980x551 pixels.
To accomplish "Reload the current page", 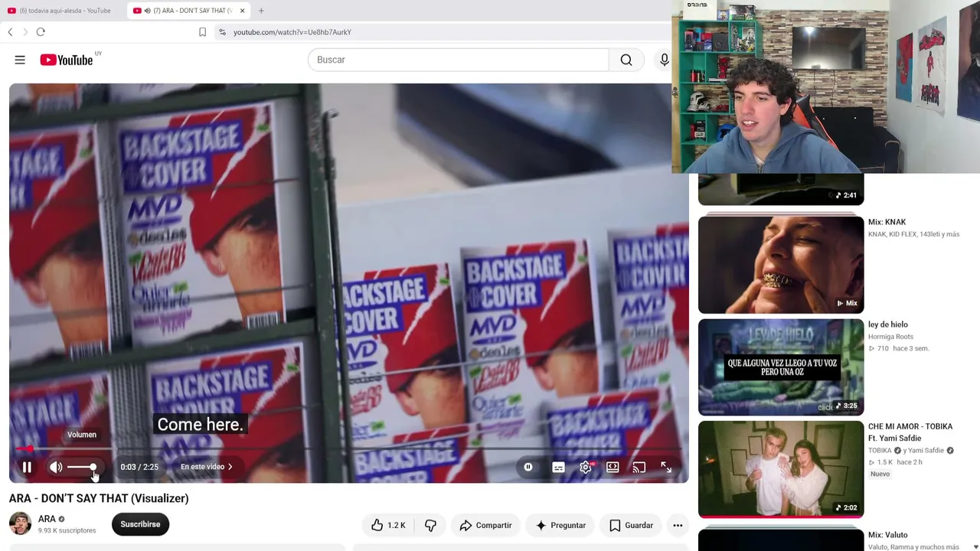I will pyautogui.click(x=41, y=32).
